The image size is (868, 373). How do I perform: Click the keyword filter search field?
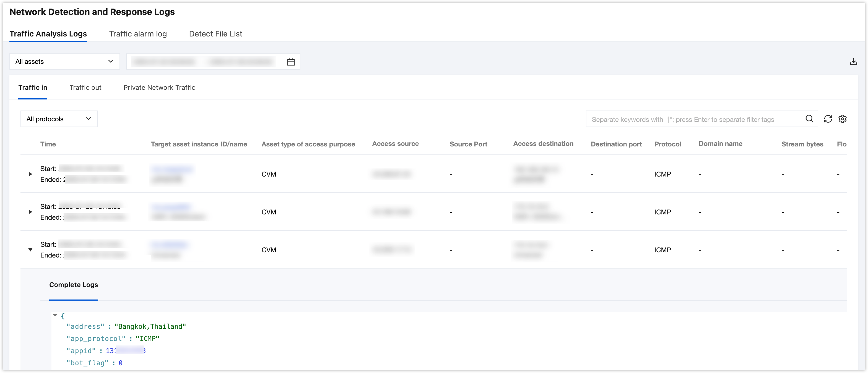click(694, 119)
